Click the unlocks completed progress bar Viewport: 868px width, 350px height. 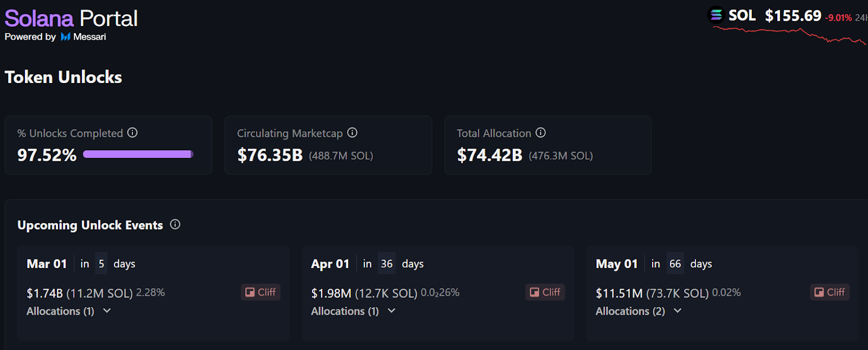[138, 155]
